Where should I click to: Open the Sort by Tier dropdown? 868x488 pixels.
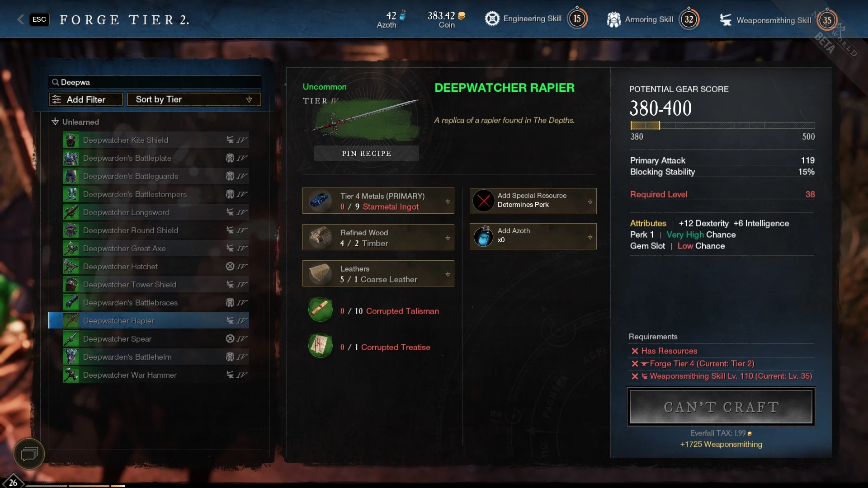click(194, 99)
